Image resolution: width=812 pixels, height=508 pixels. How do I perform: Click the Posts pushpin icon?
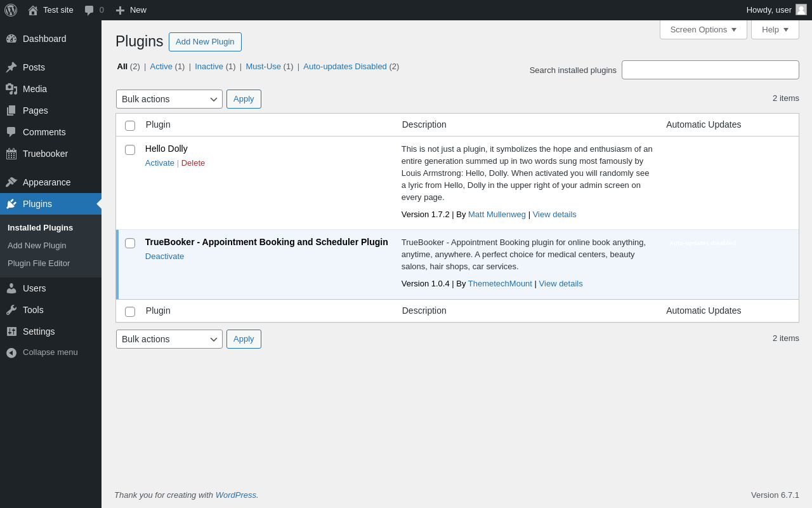[11, 67]
